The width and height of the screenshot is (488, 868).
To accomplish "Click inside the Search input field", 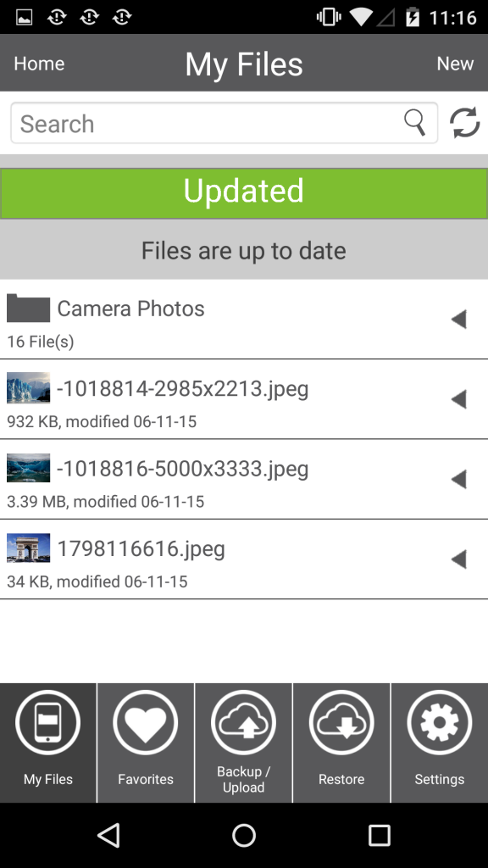I will 169,123.
